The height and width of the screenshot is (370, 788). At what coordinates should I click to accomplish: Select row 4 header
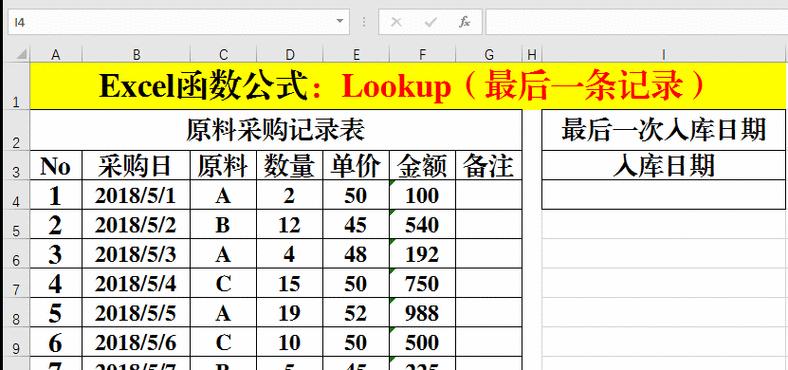coord(16,195)
